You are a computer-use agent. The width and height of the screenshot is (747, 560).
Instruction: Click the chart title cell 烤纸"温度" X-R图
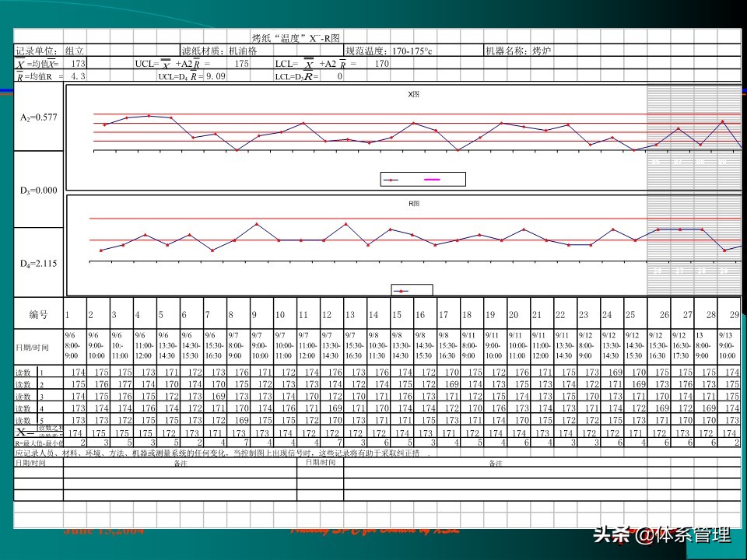pyautogui.click(x=296, y=38)
